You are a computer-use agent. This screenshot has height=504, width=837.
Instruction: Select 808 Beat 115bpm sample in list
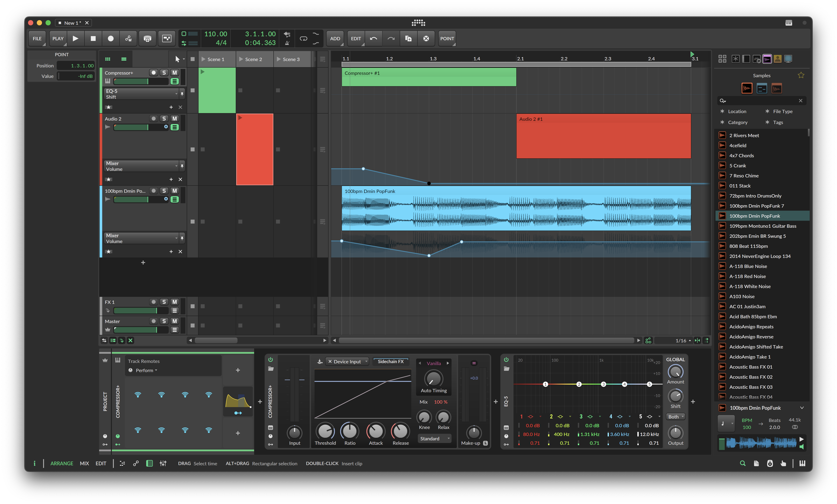[x=748, y=246]
